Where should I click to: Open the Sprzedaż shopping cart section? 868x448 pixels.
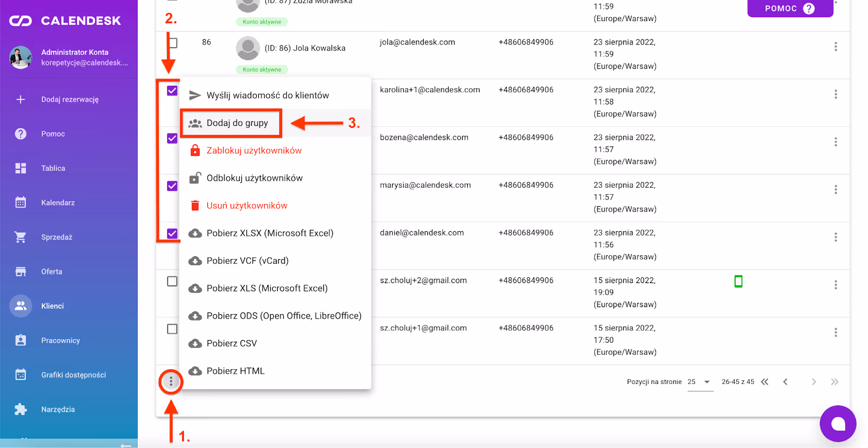coord(56,237)
